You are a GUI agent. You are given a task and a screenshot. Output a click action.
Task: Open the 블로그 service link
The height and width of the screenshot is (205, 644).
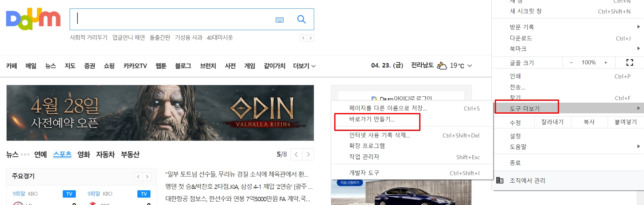tap(183, 66)
